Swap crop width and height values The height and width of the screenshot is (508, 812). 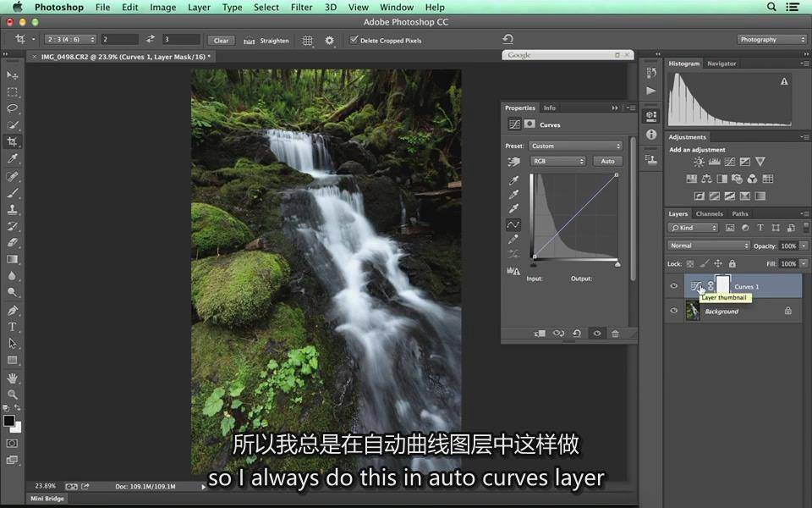point(151,40)
